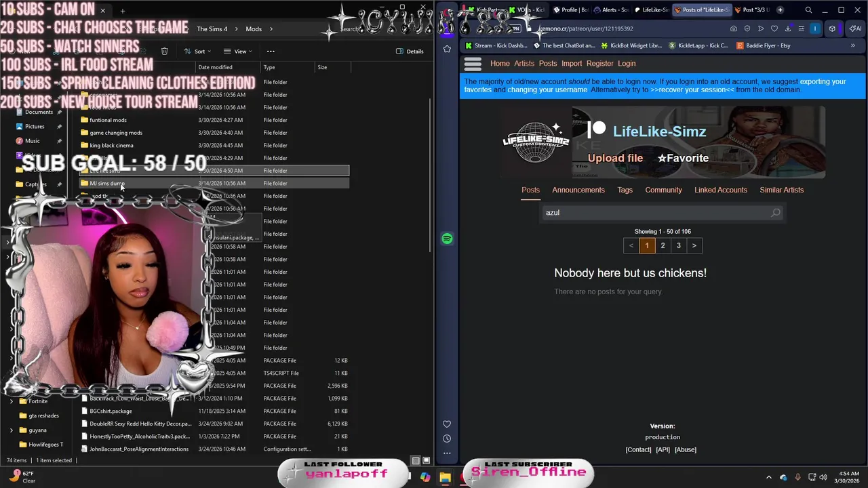
Task: Click Register in the site navigation
Action: [600, 64]
